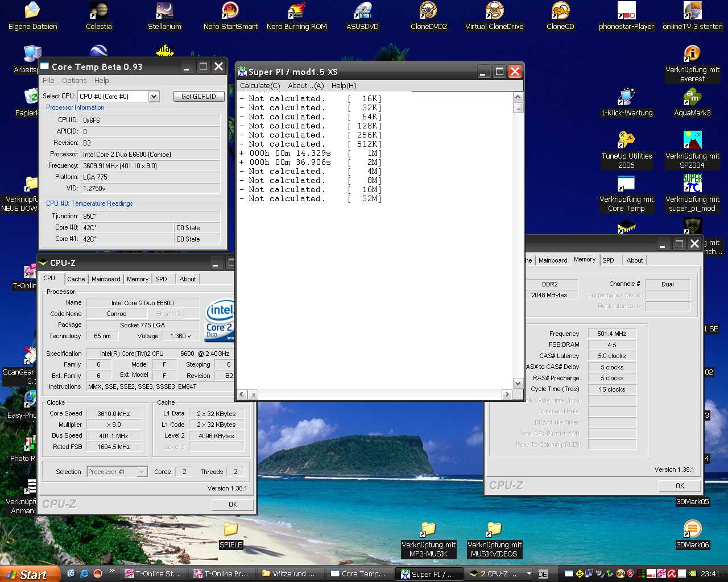Click the Start button
Screen dimensions: 728x582
(x=30, y=574)
